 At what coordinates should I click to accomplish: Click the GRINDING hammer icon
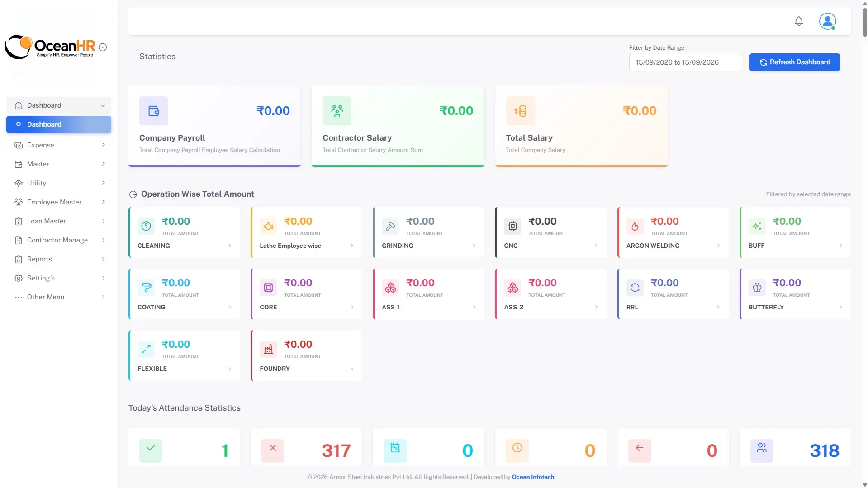coord(390,226)
